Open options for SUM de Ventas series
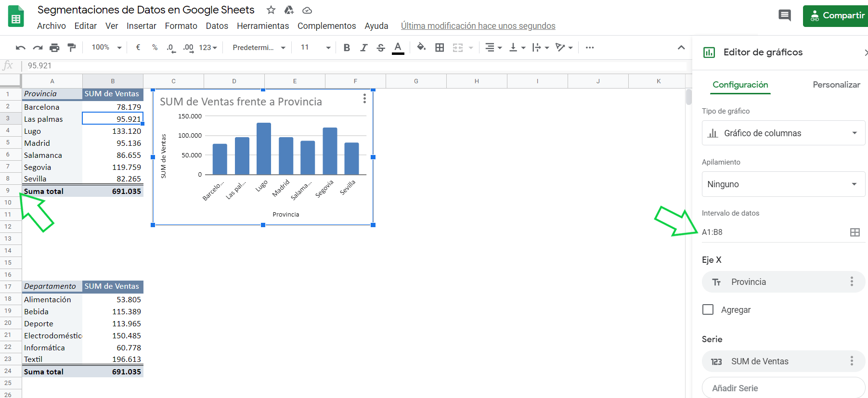This screenshot has height=398, width=868. [852, 361]
